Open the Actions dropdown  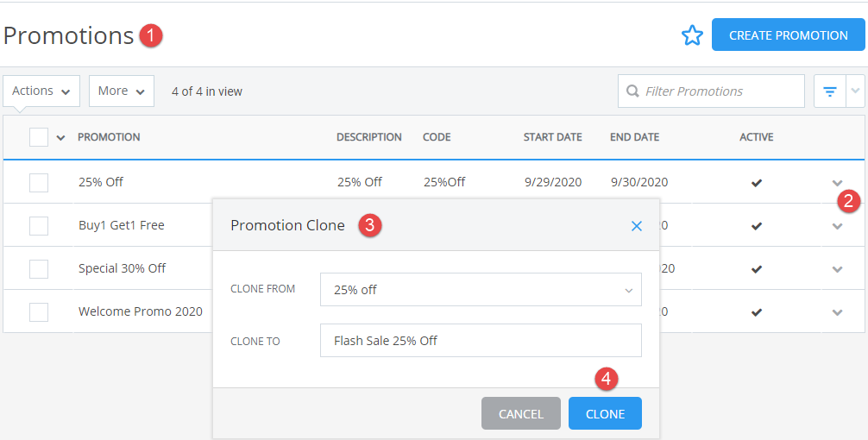coord(41,91)
